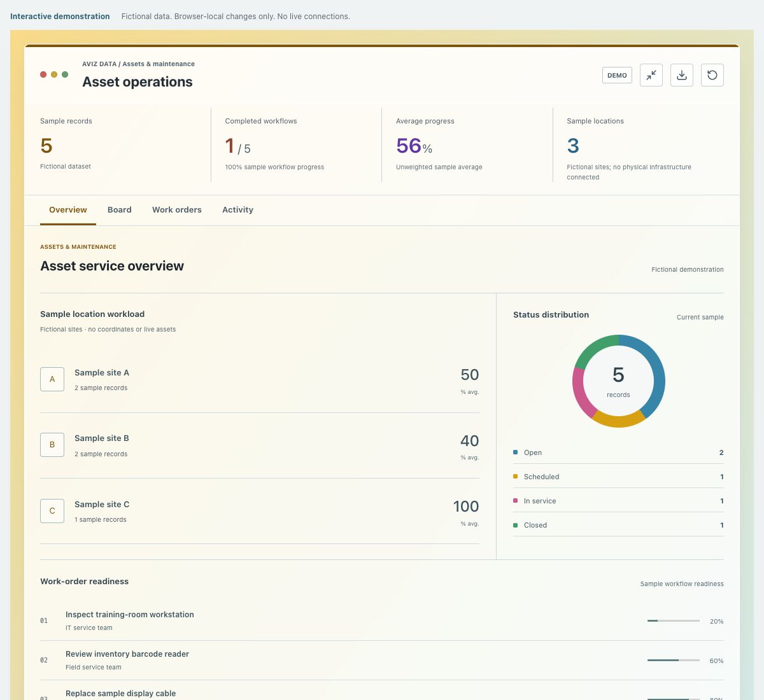Click the Field service team label
The image size is (764, 700).
pos(94,668)
